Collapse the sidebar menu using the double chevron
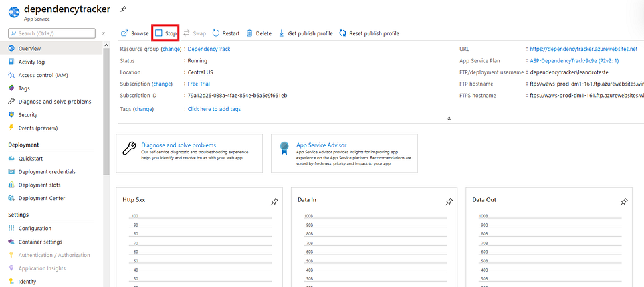The width and height of the screenshot is (644, 287). pos(103,33)
